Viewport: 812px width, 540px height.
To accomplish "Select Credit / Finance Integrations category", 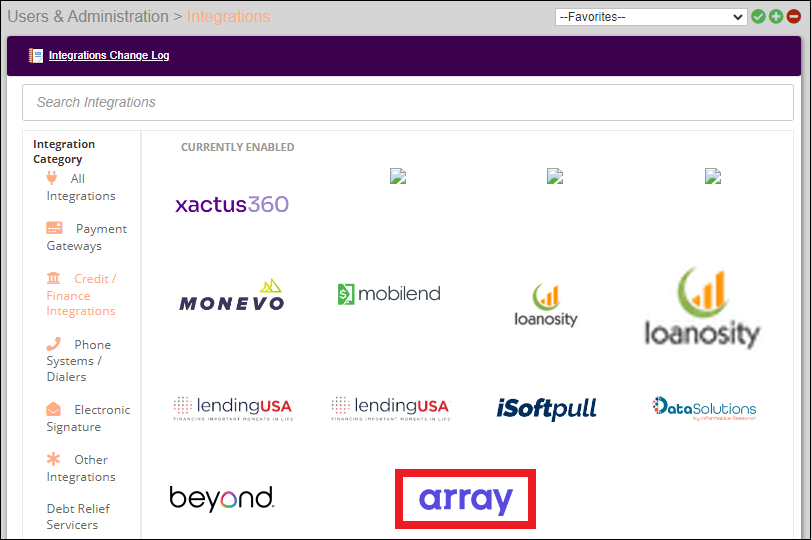I will [81, 295].
